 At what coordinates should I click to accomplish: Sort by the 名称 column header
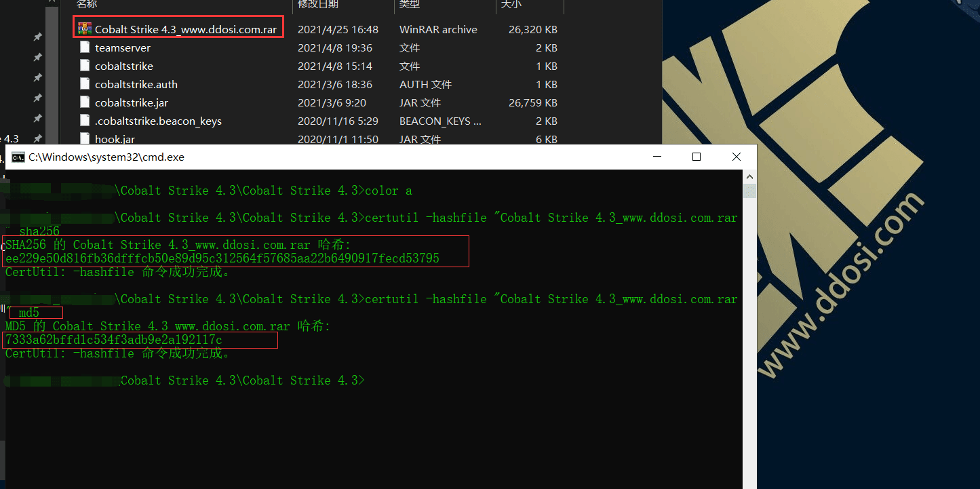pyautogui.click(x=87, y=5)
